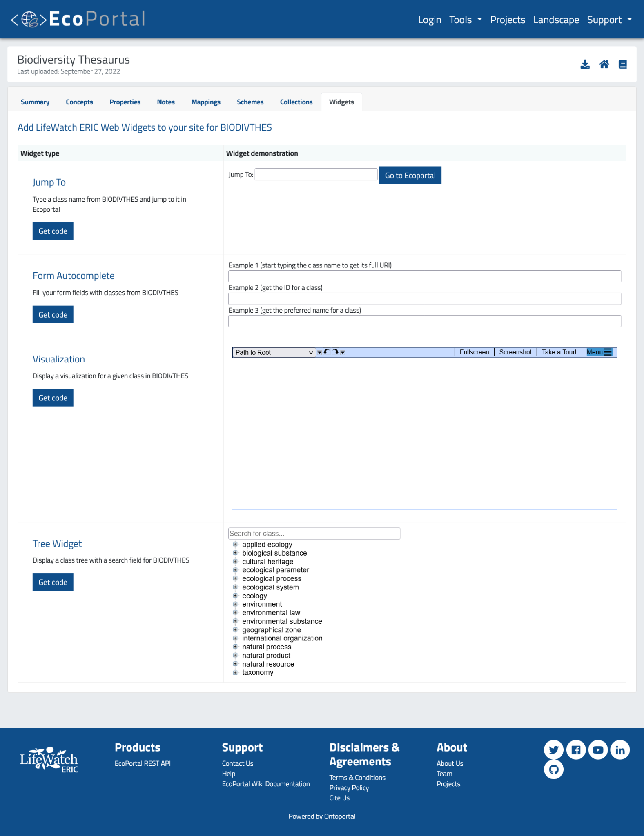
Task: Expand the natural process node
Action: tap(235, 647)
